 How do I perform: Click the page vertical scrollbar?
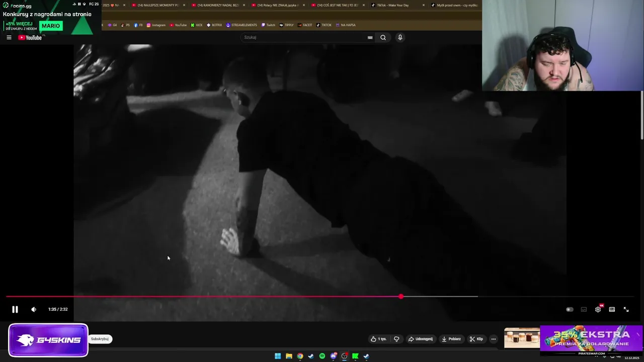[x=642, y=116]
